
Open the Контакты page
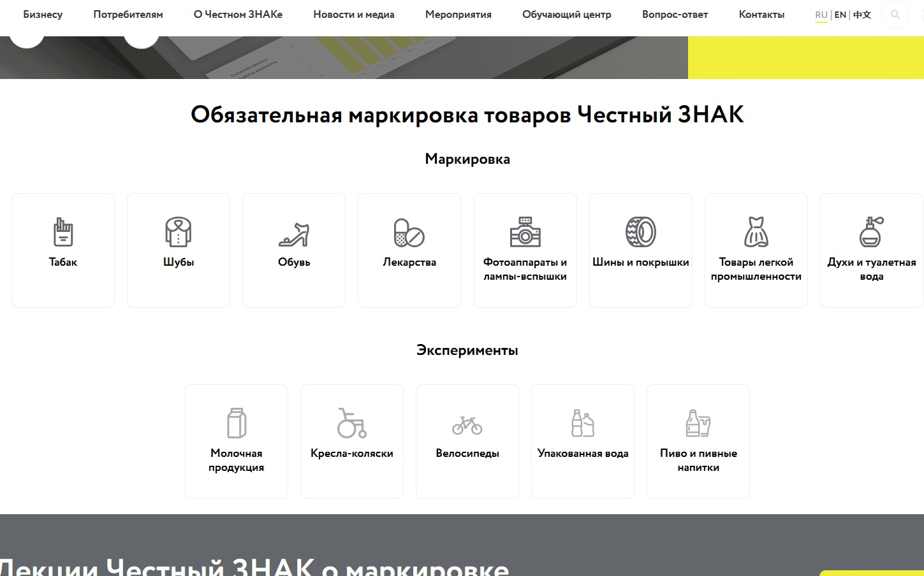[761, 14]
